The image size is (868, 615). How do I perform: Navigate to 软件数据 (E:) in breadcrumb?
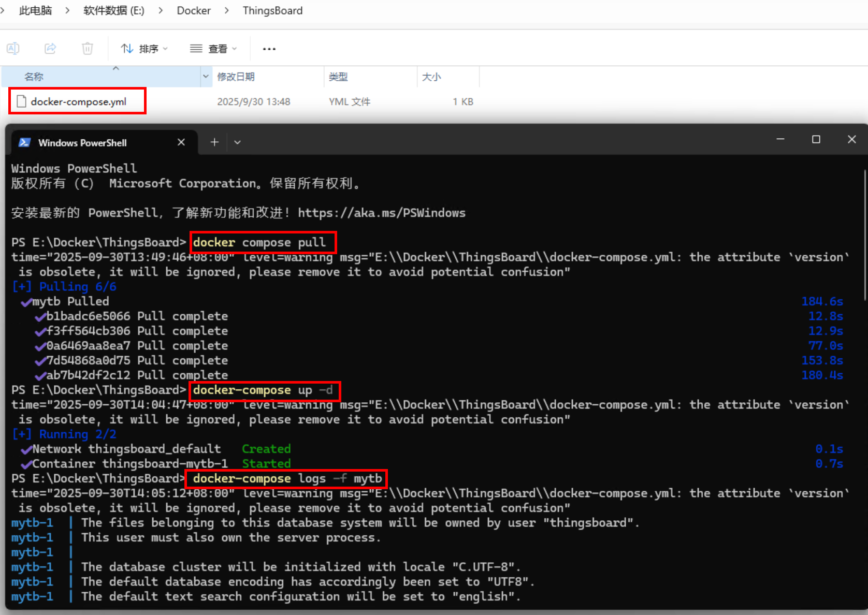pyautogui.click(x=114, y=10)
